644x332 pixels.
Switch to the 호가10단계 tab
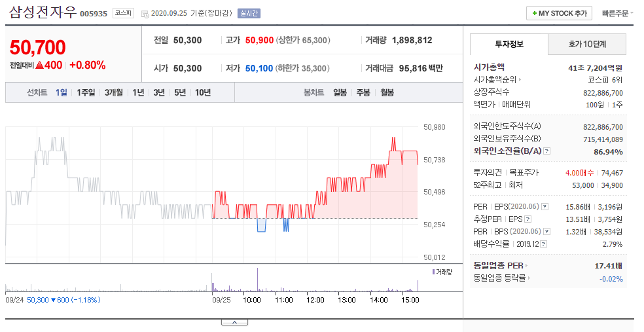coord(587,44)
